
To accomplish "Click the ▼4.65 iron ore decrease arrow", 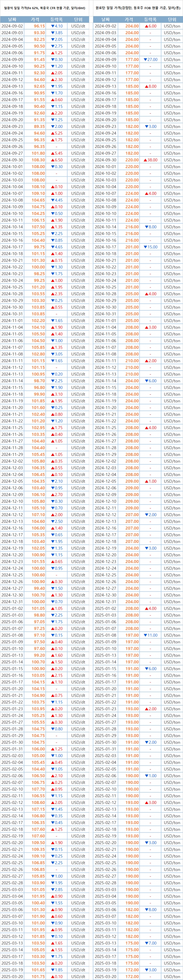I will click(56, 247).
